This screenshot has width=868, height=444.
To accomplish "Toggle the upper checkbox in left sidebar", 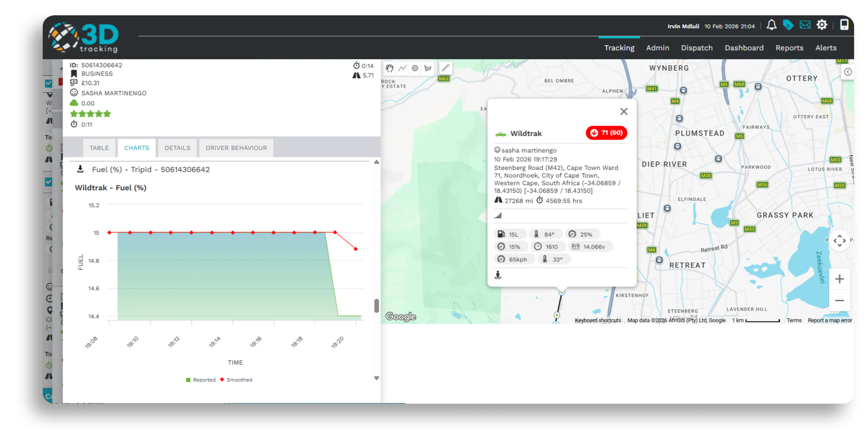I will click(x=49, y=83).
